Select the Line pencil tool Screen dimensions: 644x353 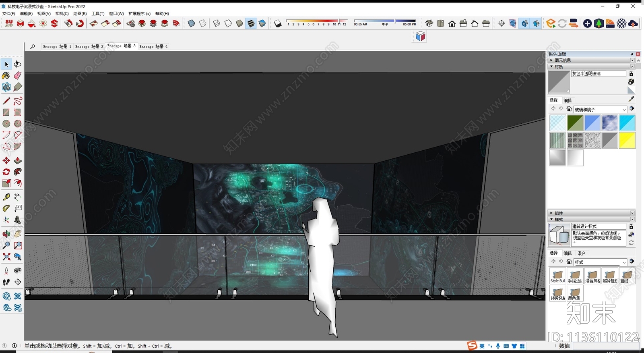coord(6,101)
